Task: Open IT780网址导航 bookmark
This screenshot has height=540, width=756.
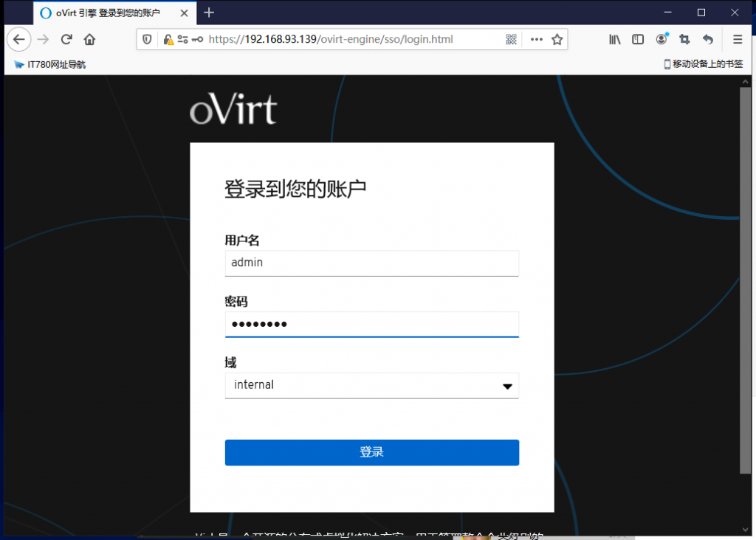Action: tap(49, 65)
